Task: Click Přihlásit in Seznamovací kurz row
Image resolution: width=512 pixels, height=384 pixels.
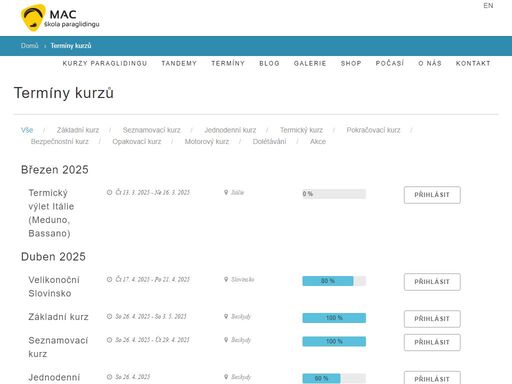Action: [432, 342]
